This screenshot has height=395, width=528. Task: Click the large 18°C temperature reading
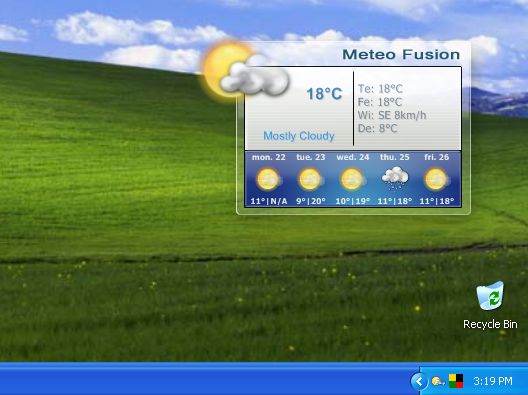pyautogui.click(x=324, y=94)
